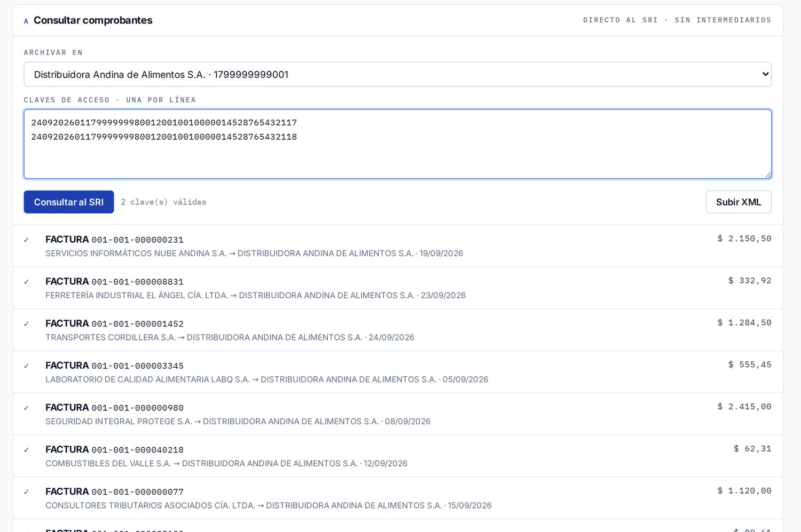Click the checkmark beside invoice 001-001-000000077
801x532 pixels.
(26, 492)
